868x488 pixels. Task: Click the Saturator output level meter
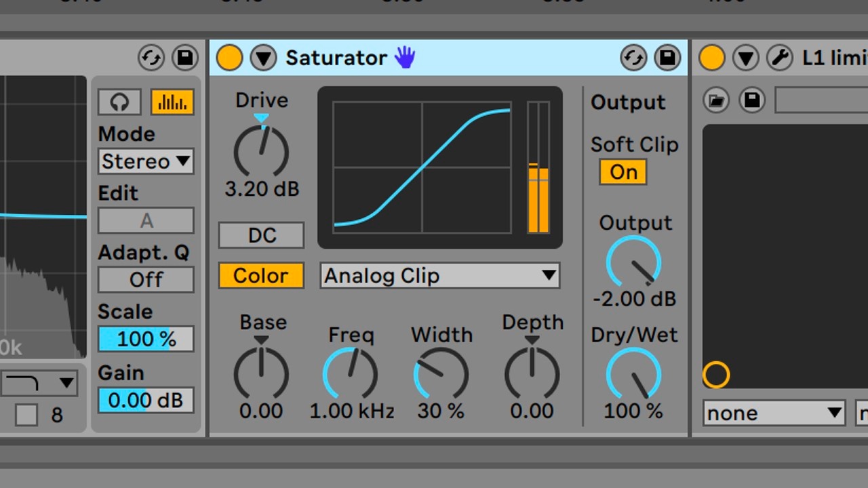tap(538, 167)
